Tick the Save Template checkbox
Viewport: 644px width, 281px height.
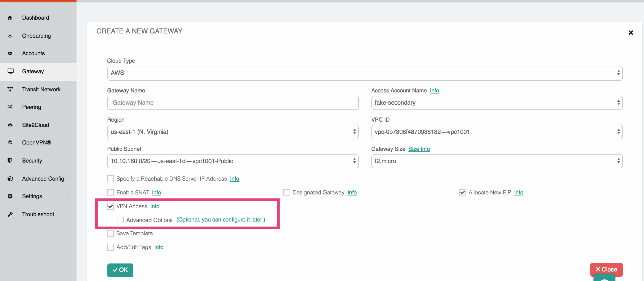pos(111,233)
